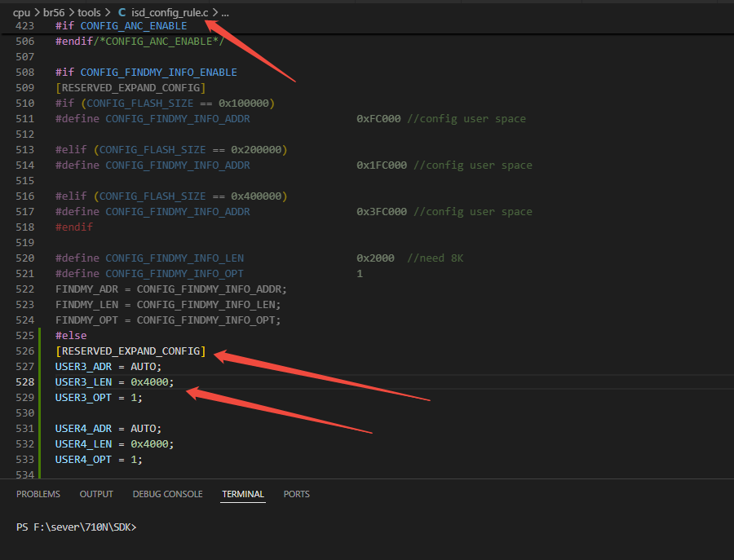
Task: Click FINDMY_OPT on line 524
Action: click(86, 320)
